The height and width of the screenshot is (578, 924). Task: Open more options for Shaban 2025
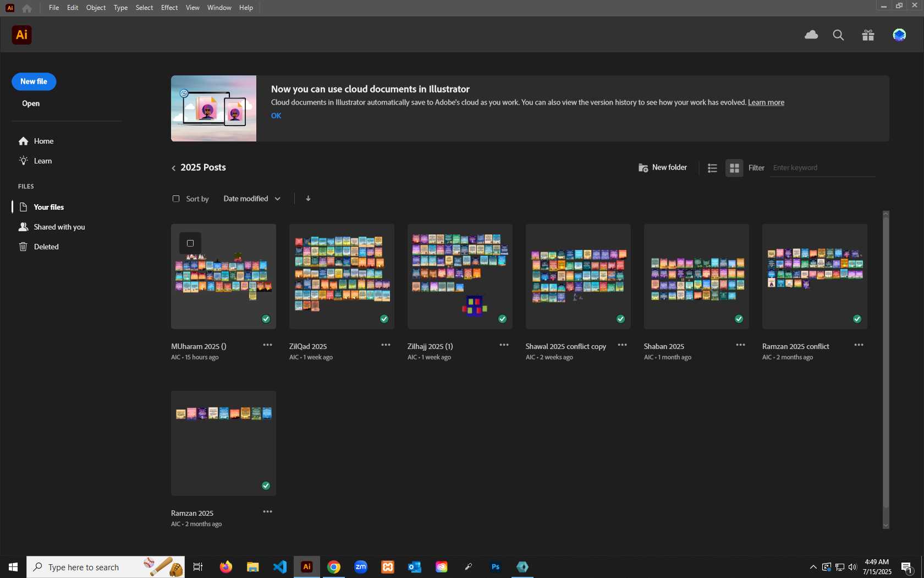coord(740,345)
